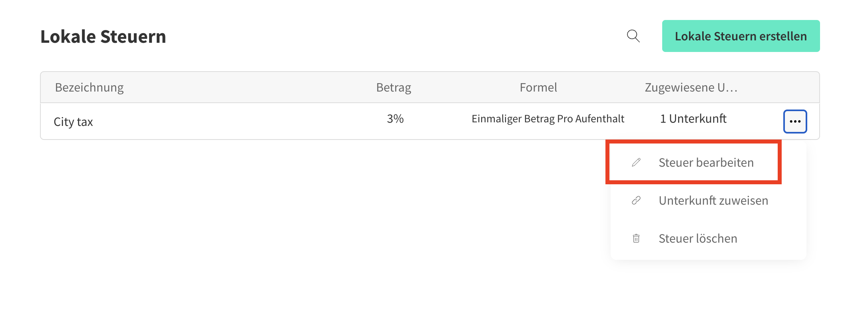Click the 3% amount value
Screen dimensions: 868x311
[x=395, y=119]
